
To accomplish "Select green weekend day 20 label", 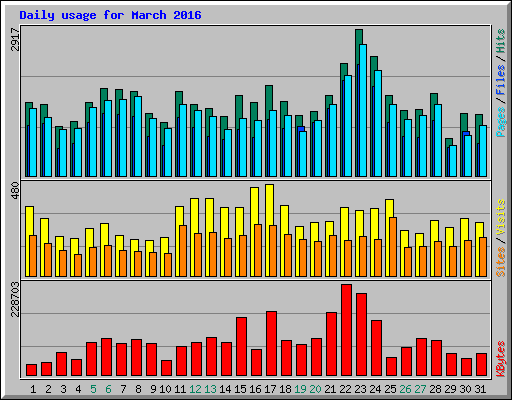I will (x=315, y=389).
